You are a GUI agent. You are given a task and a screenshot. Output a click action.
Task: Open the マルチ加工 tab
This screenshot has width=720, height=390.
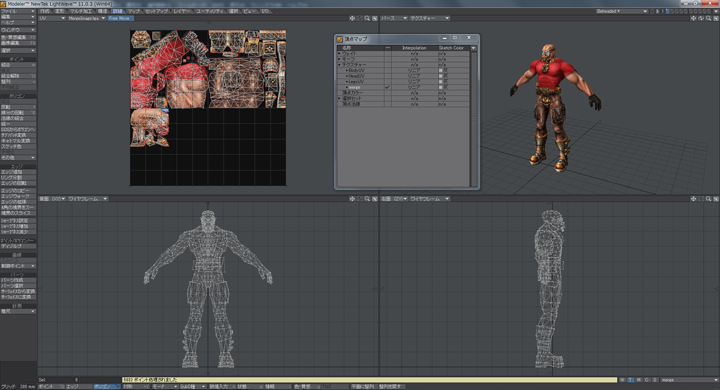tap(81, 11)
